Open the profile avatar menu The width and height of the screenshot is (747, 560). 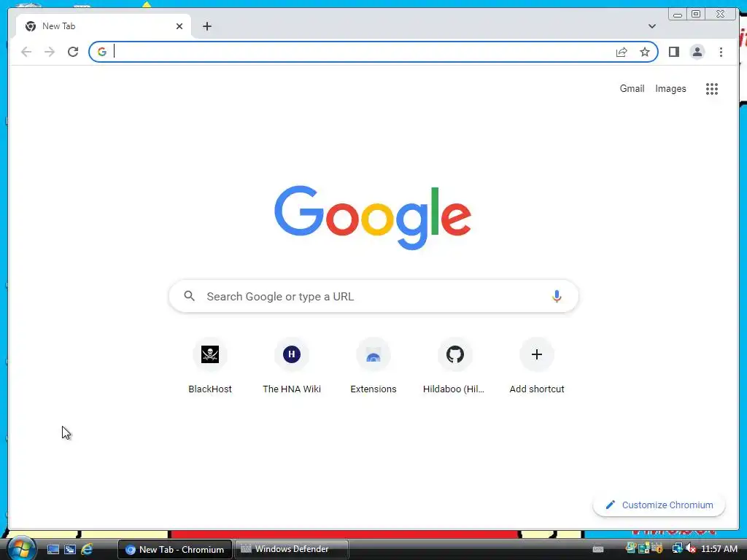(697, 52)
